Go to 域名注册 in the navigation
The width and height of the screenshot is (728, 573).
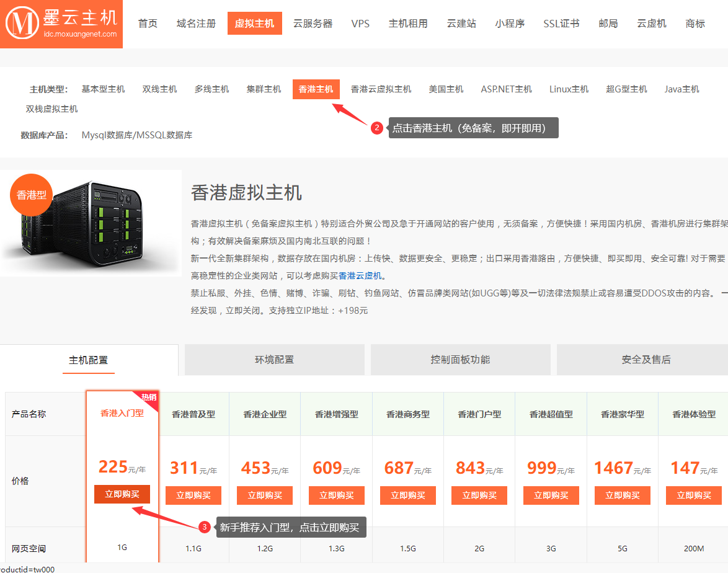tap(197, 24)
